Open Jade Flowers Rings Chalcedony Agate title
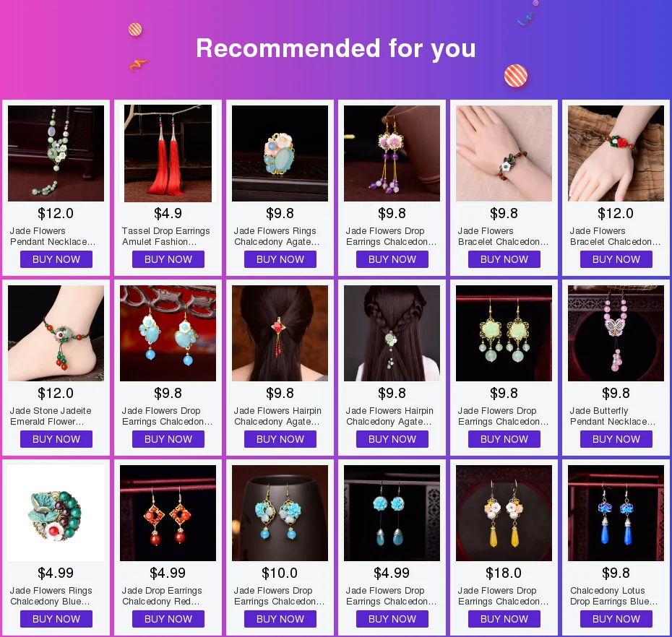Viewport: 672px width, 637px height. coord(277,236)
